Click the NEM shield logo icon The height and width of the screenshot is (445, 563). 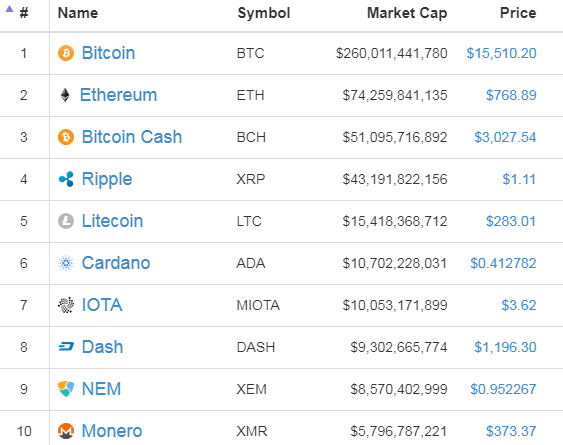(66, 389)
